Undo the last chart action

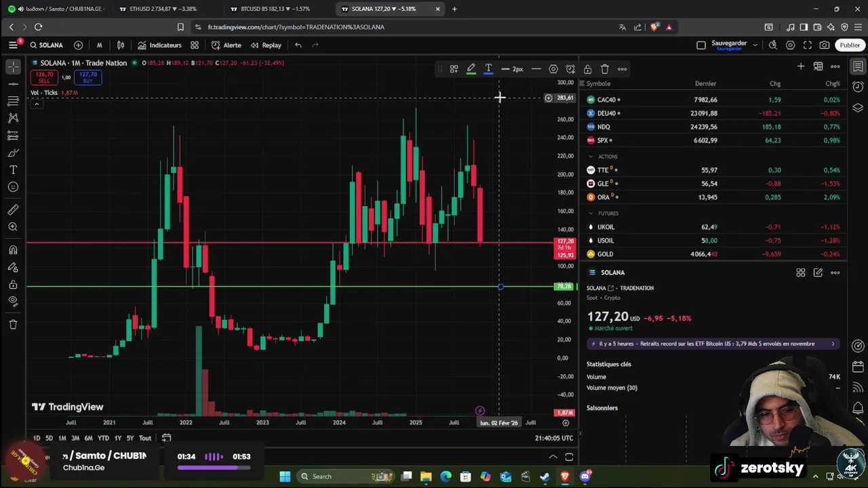[x=298, y=45]
